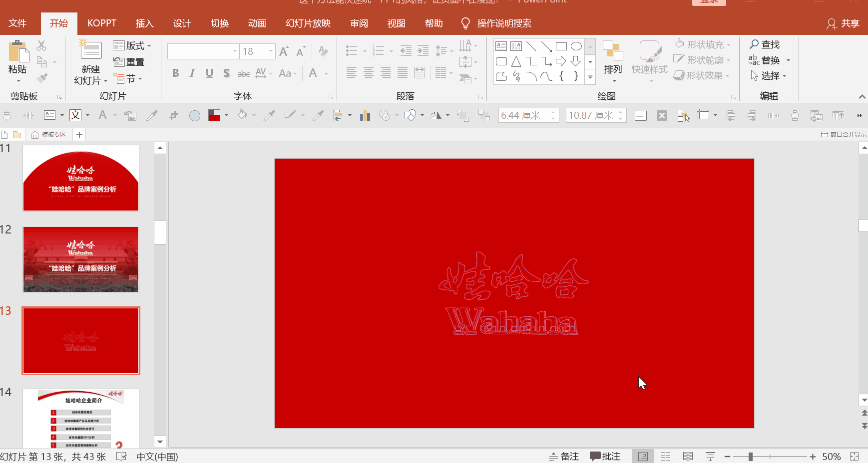Select slide 11 thumbnail

click(81, 178)
